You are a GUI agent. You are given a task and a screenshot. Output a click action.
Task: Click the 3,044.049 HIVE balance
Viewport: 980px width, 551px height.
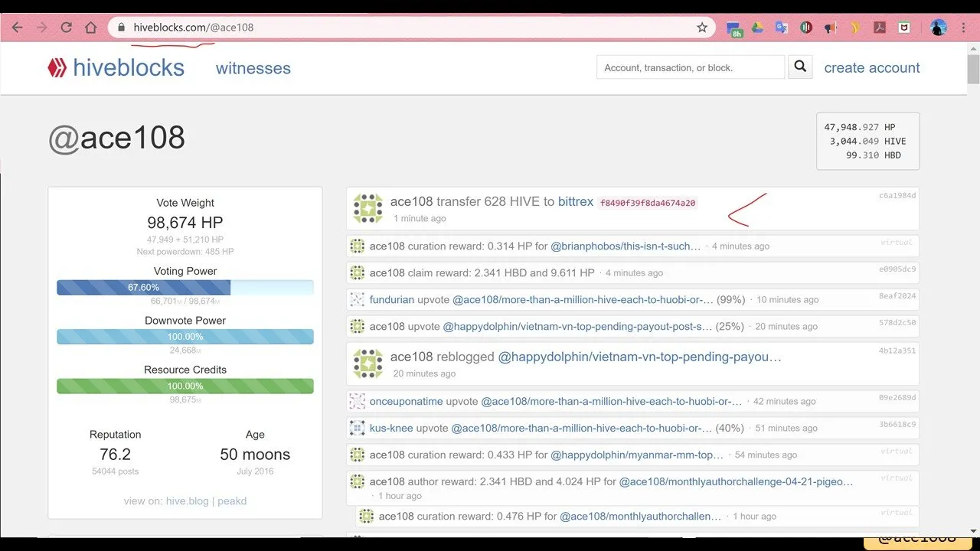[867, 142]
